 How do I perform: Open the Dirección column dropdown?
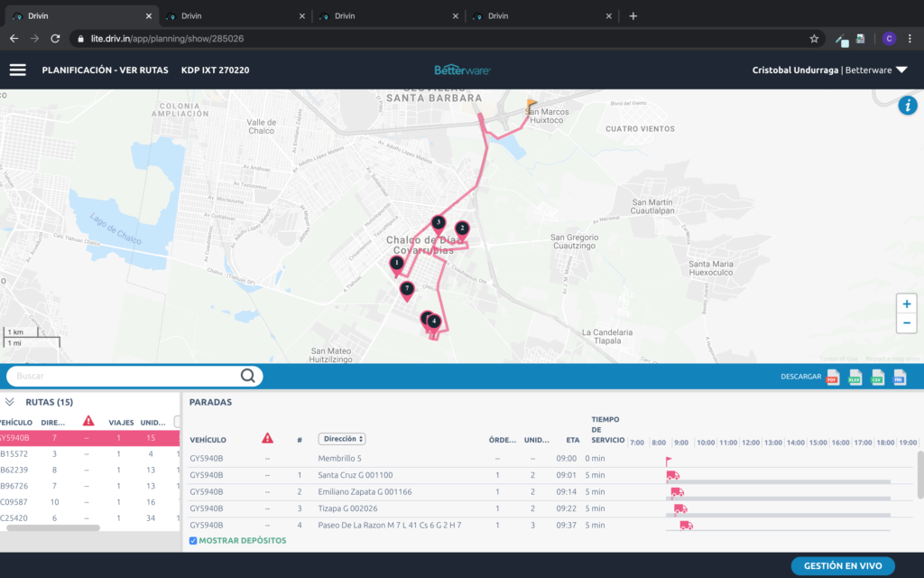click(x=342, y=439)
